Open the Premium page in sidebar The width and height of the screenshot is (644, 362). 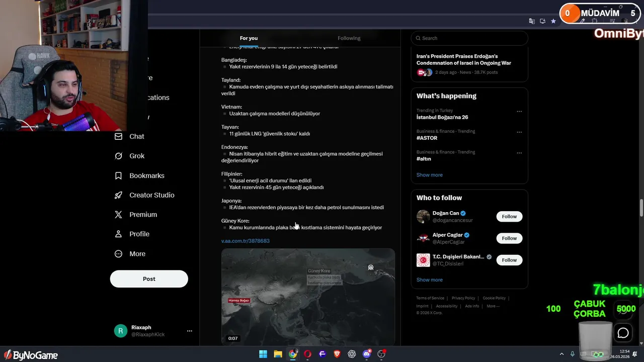pos(136,215)
